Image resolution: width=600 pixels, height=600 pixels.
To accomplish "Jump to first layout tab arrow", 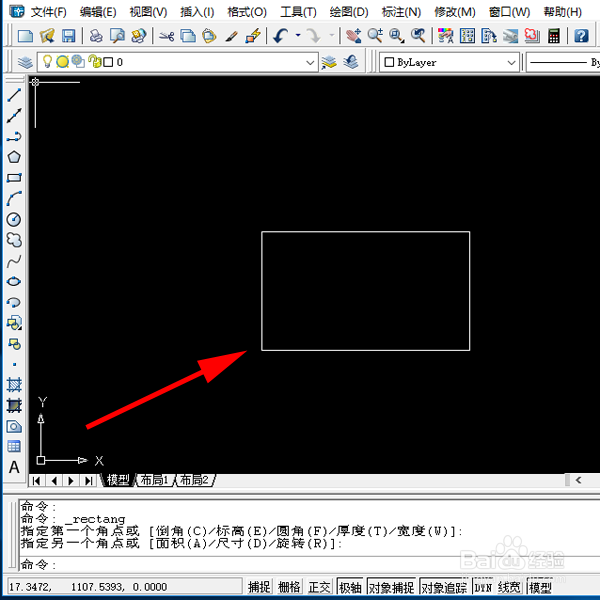I will tap(37, 481).
